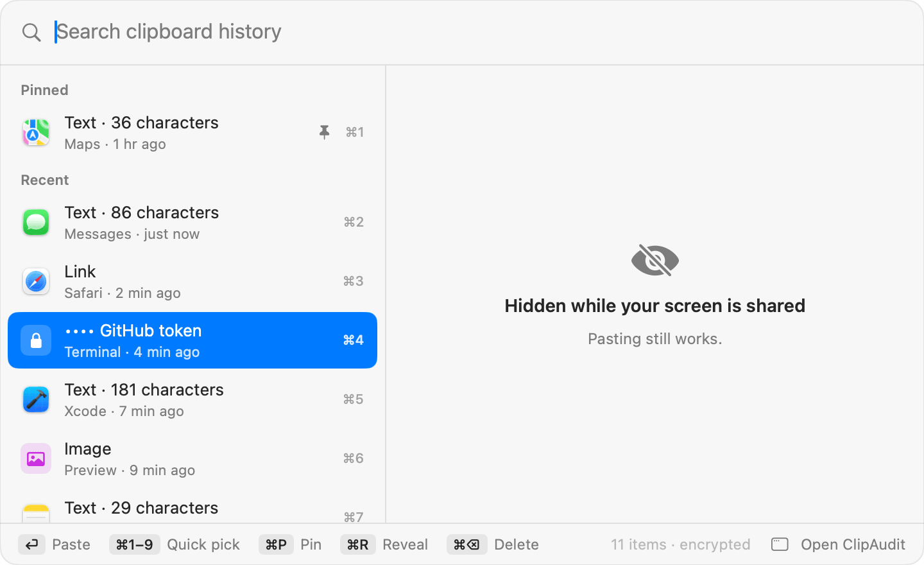Click the ⌘⌫ keycap badge
Viewport: 924px width, 565px height.
(467, 544)
